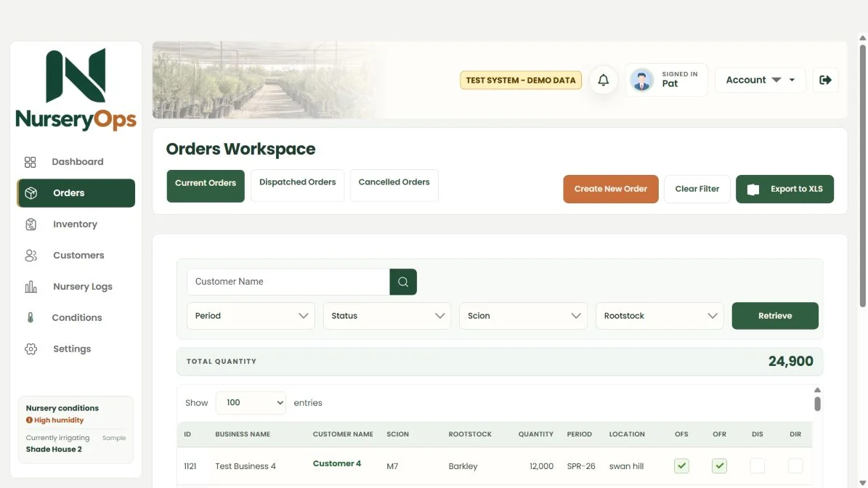Sort by Business Name column header

point(243,434)
